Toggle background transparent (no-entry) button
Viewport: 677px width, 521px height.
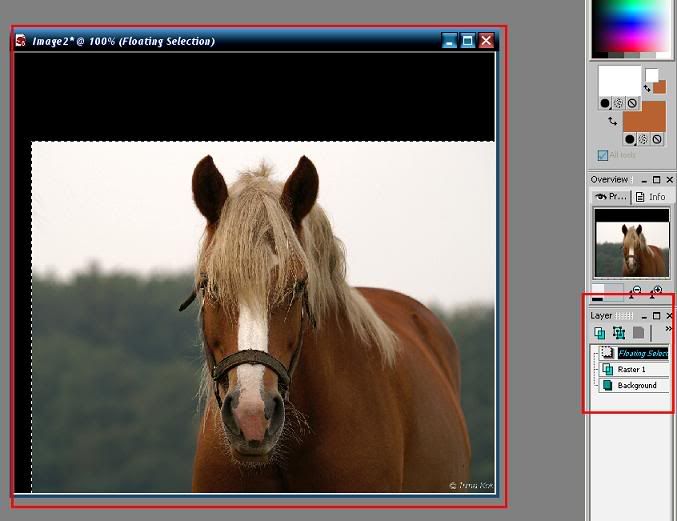657,139
